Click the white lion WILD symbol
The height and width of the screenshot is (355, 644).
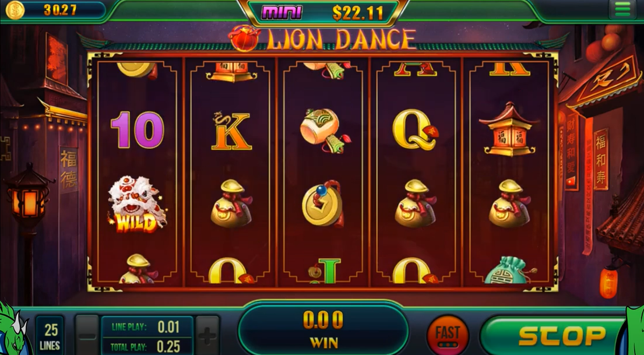pyautogui.click(x=137, y=205)
